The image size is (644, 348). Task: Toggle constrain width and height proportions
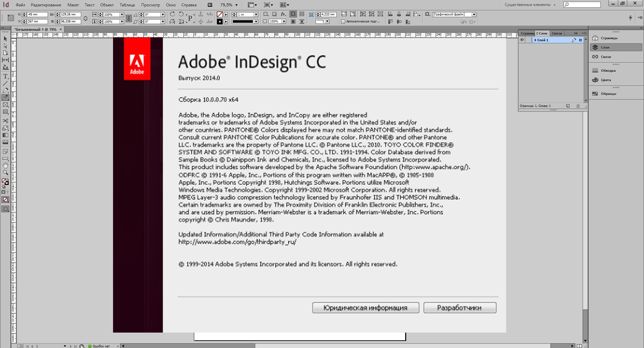86,18
